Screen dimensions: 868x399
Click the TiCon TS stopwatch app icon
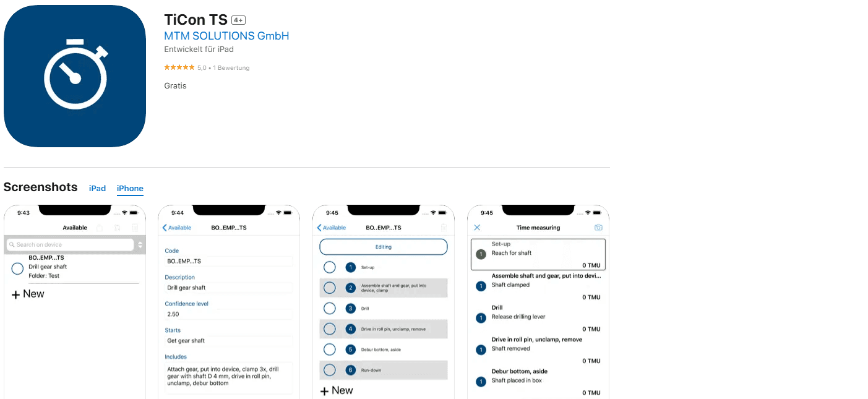(75, 76)
